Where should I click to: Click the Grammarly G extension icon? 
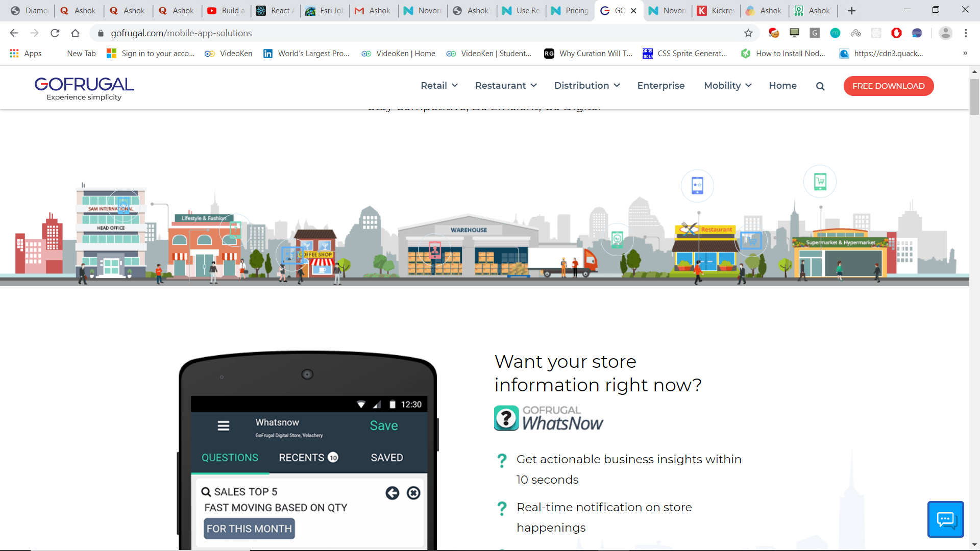[815, 33]
